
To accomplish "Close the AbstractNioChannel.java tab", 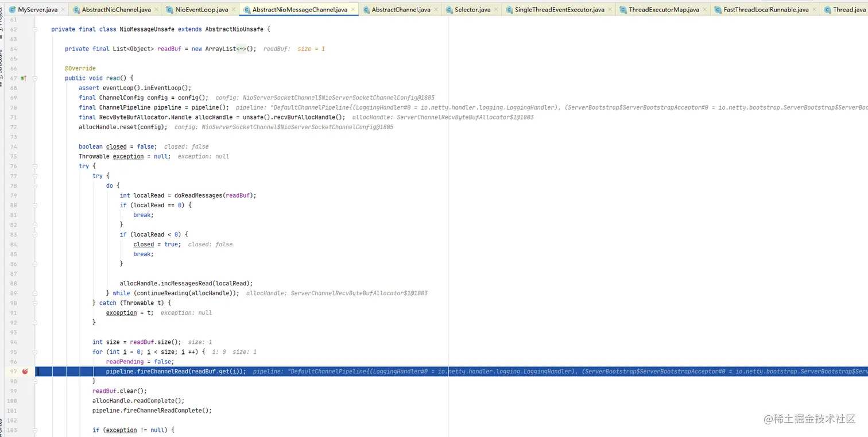I will [157, 10].
